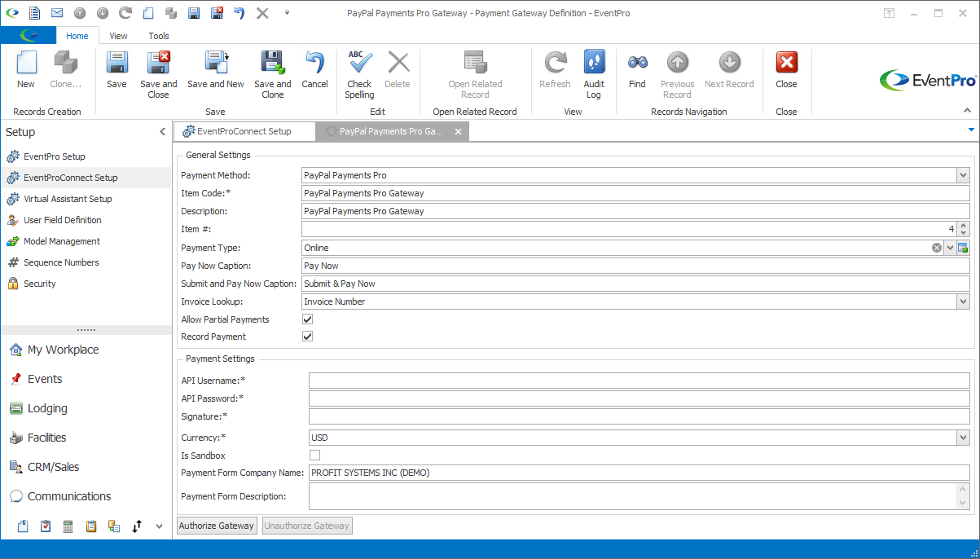The image size is (980, 559).
Task: Clear the Payment Type field with the X icon
Action: coord(937,248)
